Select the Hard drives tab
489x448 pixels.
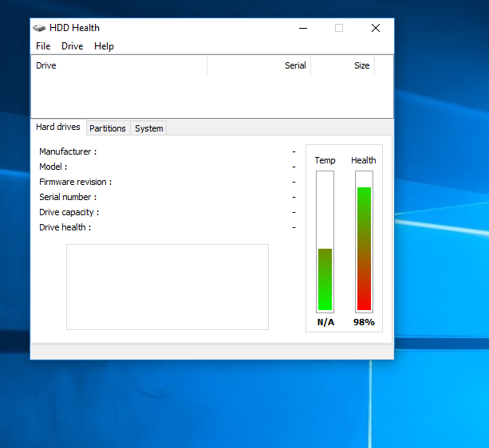[x=58, y=128]
